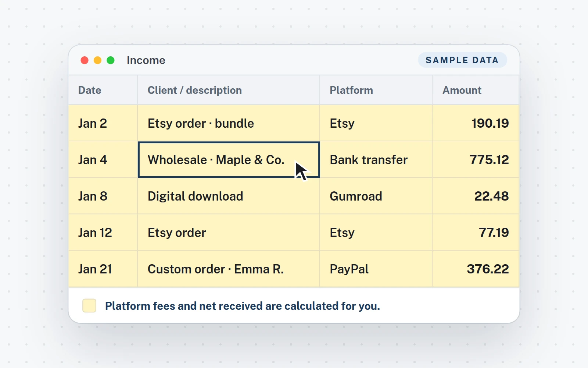This screenshot has height=368, width=588.
Task: Click the plain 'Etsy order' cell for Jan 12
Action: (229, 233)
